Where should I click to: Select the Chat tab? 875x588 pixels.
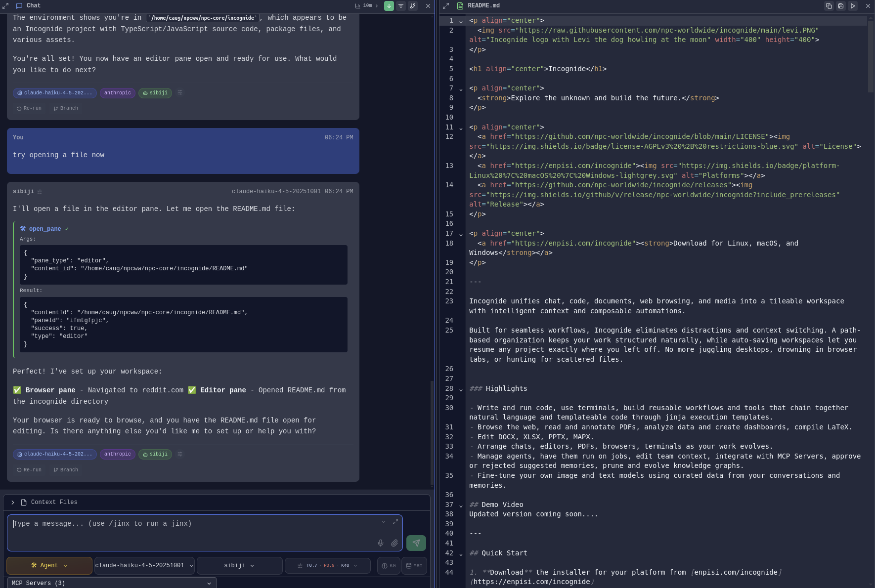(28, 5)
